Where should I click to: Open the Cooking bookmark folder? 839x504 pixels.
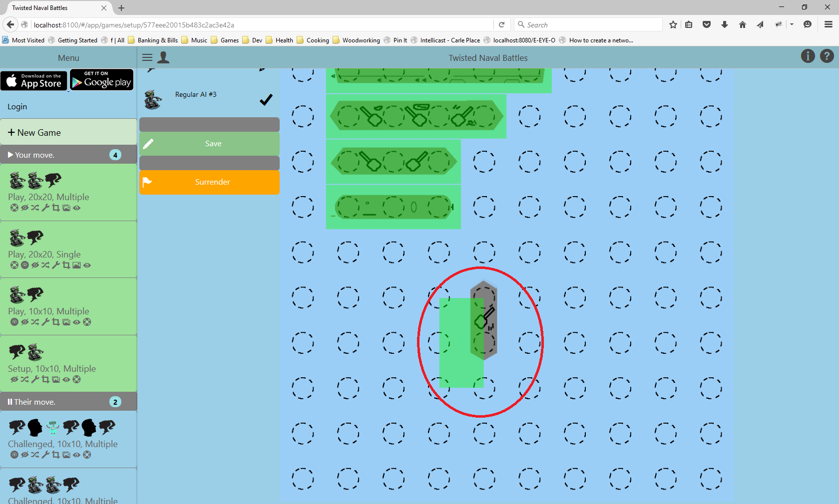[313, 40]
